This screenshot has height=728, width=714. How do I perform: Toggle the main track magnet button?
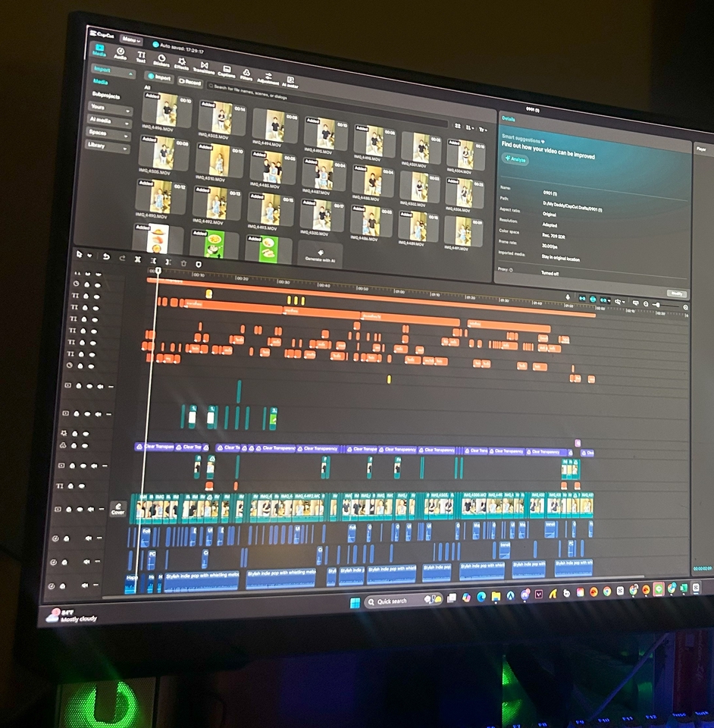[x=581, y=299]
